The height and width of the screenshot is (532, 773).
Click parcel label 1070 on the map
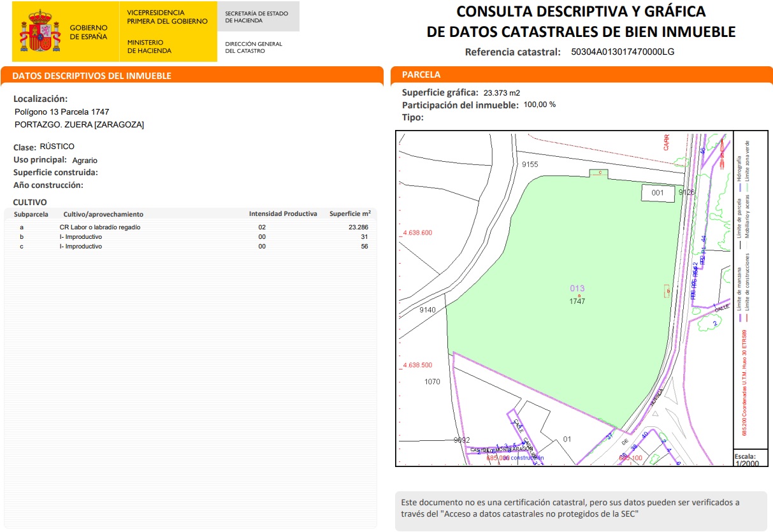tap(432, 382)
